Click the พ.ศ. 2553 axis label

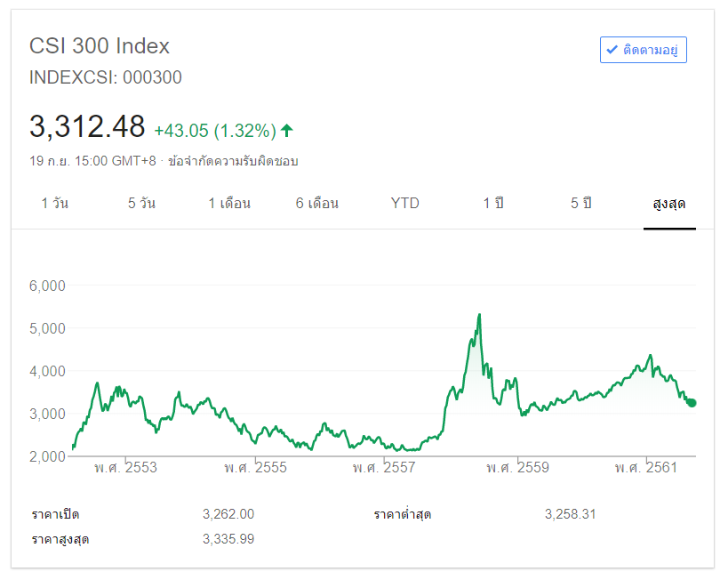coord(125,468)
